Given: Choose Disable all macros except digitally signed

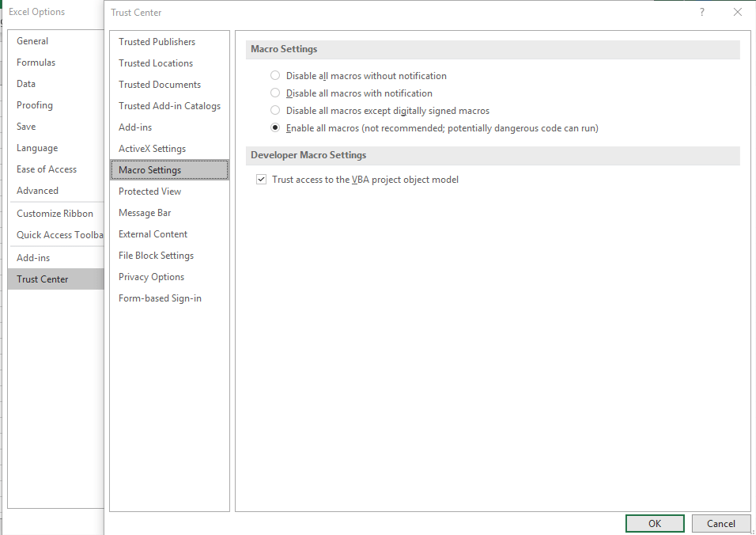Looking at the screenshot, I should tap(275, 110).
